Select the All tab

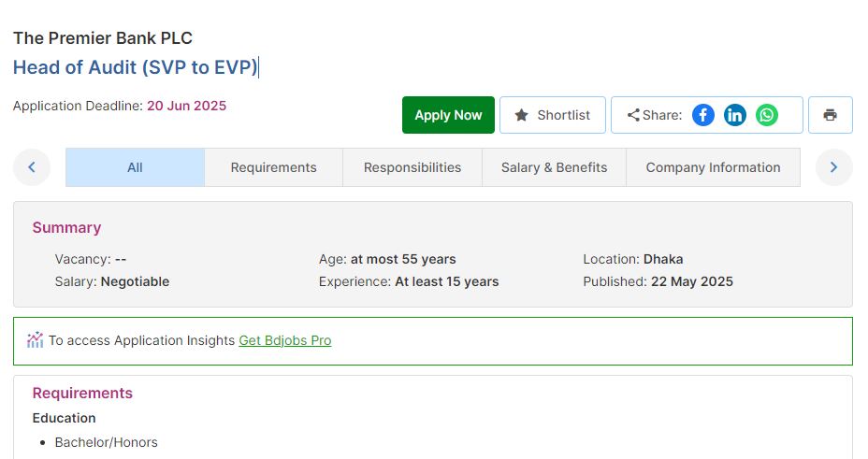[135, 167]
